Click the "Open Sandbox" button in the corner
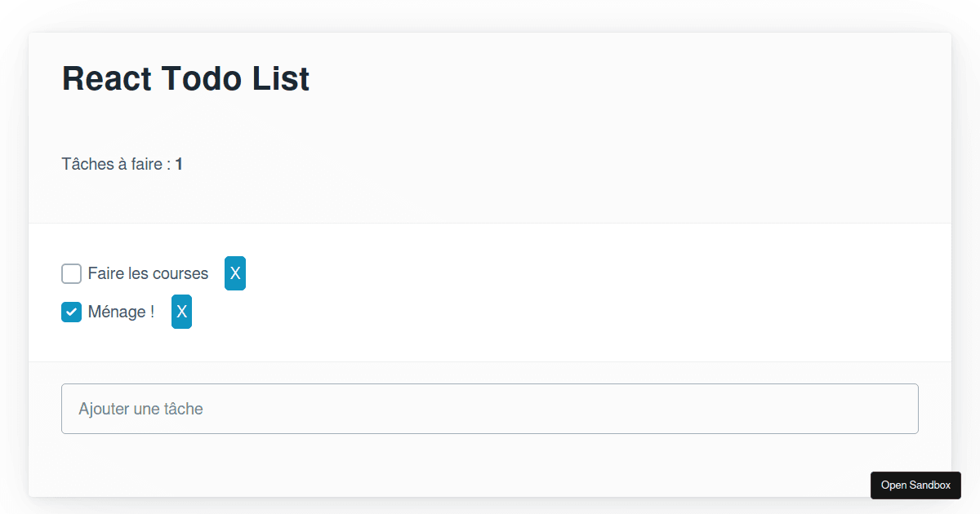Screen dimensions: 980x514 pos(915,485)
